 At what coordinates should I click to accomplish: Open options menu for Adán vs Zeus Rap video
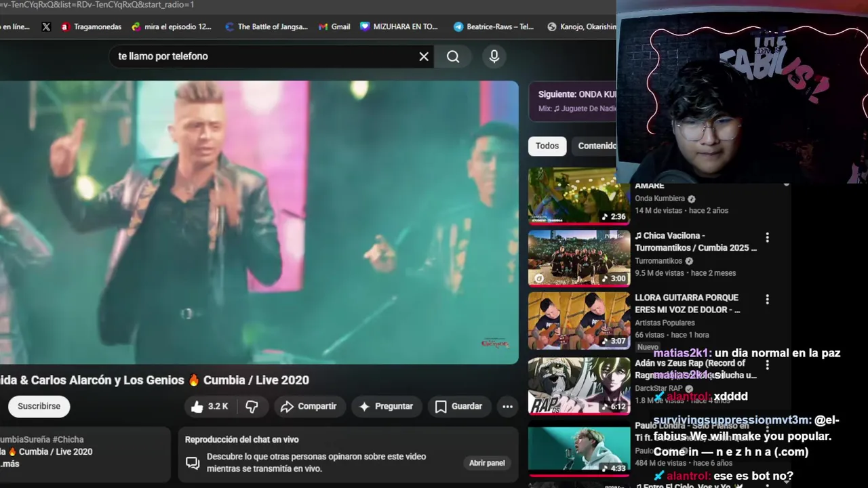(767, 365)
